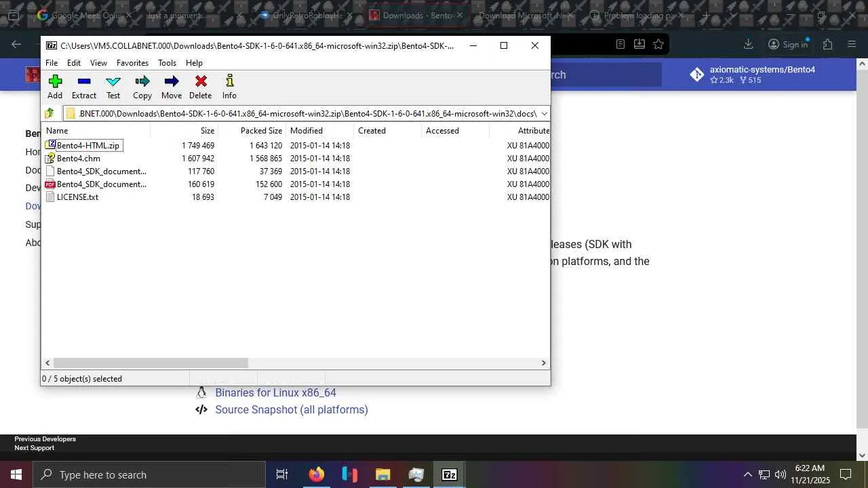Sort by Created column header
Viewport: 868px width, 488px height.
pyautogui.click(x=387, y=131)
